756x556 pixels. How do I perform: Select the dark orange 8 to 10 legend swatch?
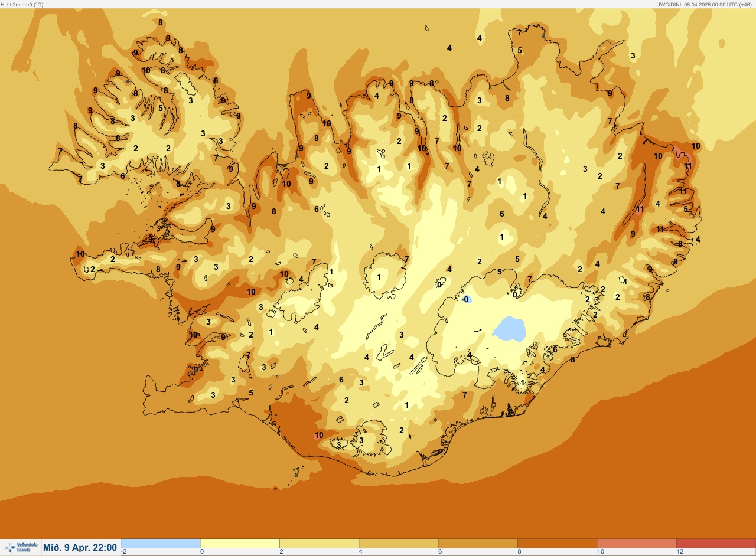(557, 544)
